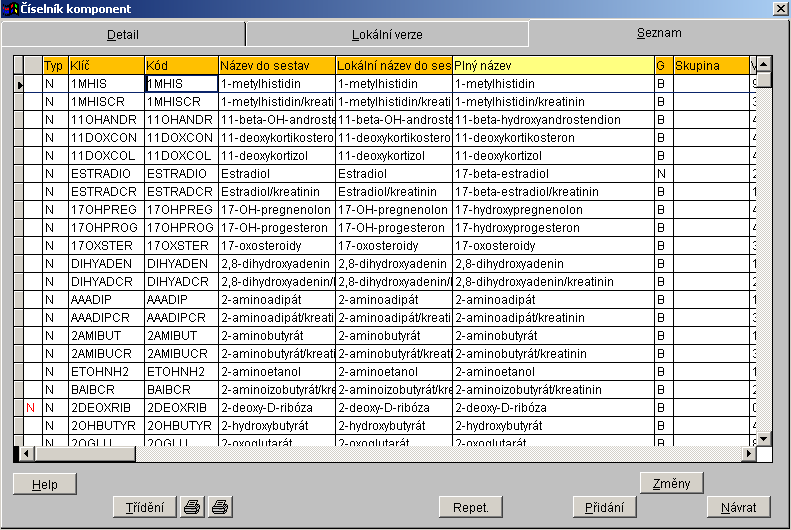
Task: Click the horizontal scrollbar right arrow
Action: pos(747,454)
